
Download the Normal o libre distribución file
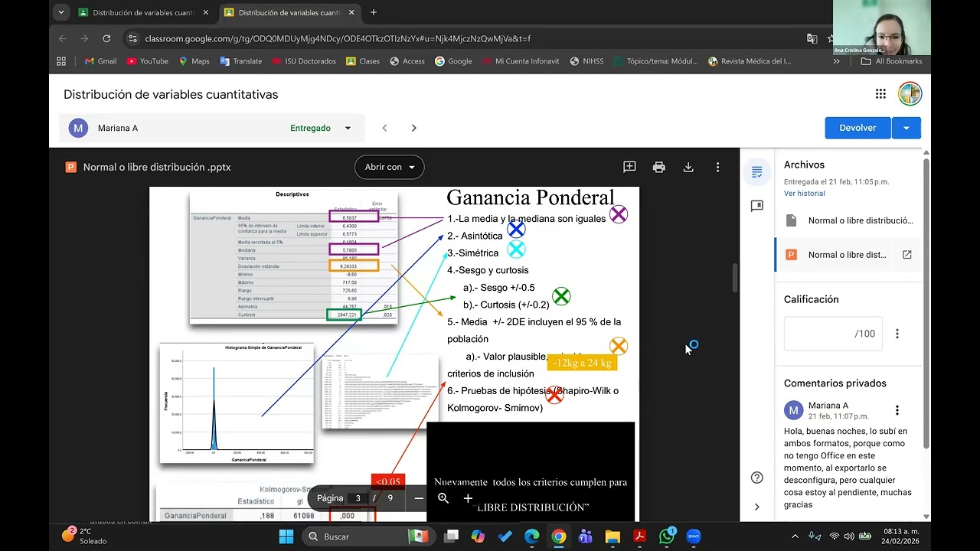click(x=688, y=167)
